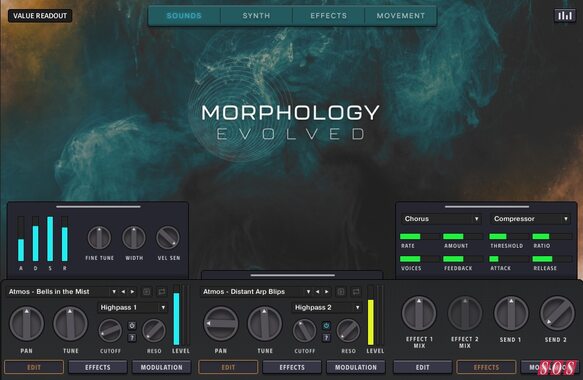
Task: Open the mixer bars icon at top right
Action: 564,16
